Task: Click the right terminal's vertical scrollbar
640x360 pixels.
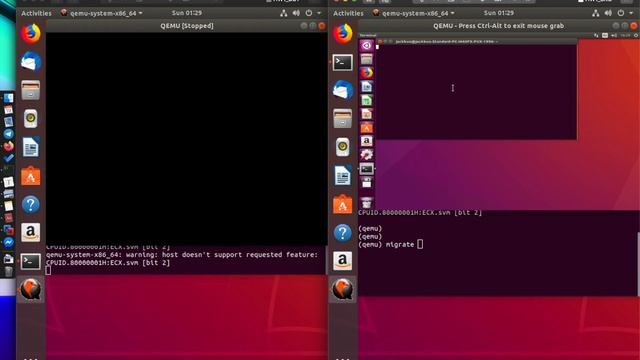Action: click(638, 264)
